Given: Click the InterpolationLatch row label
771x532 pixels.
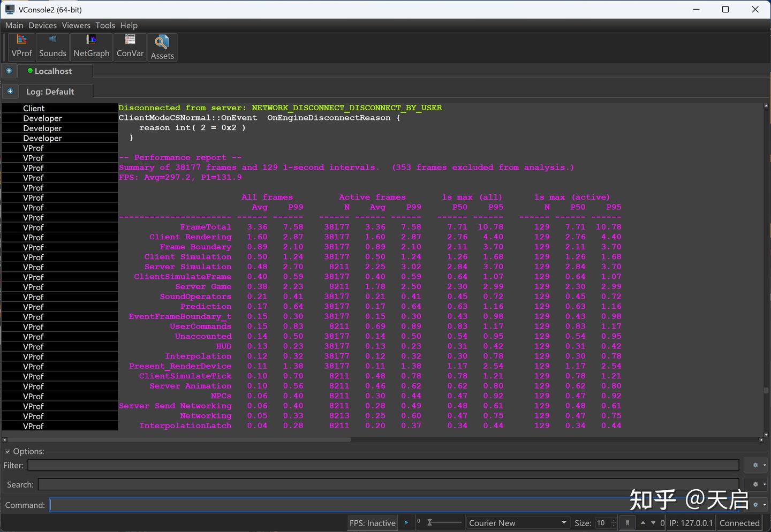Looking at the screenshot, I should pyautogui.click(x=185, y=425).
